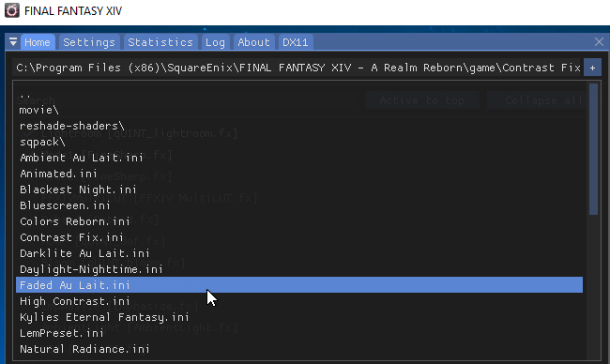610x364 pixels.
Task: Select the LemPreset.ini preset
Action: click(x=299, y=333)
